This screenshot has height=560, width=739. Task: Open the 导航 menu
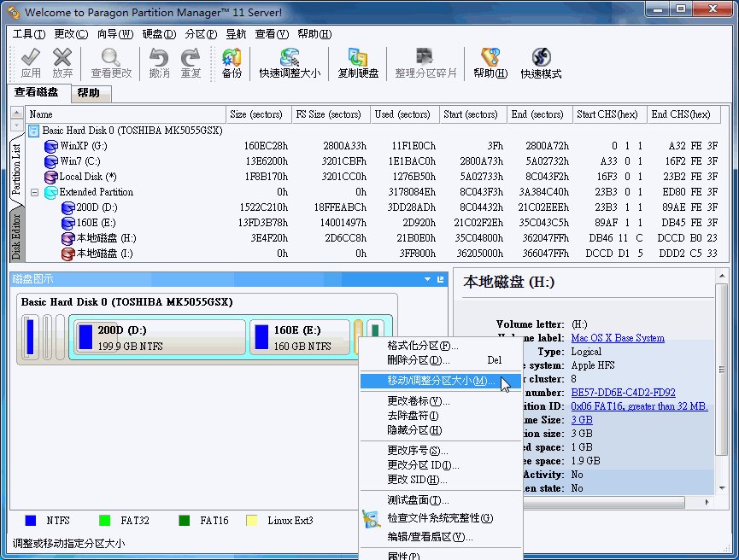tap(236, 34)
